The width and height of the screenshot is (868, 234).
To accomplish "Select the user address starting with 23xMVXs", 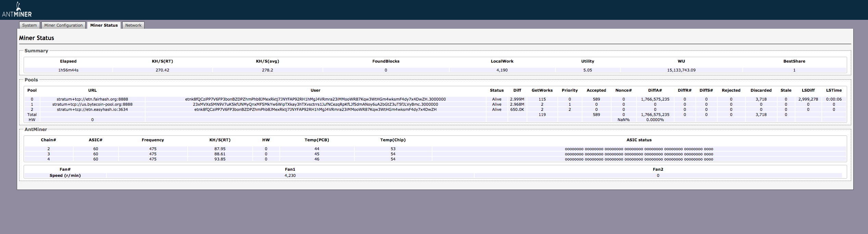I will tap(315, 104).
